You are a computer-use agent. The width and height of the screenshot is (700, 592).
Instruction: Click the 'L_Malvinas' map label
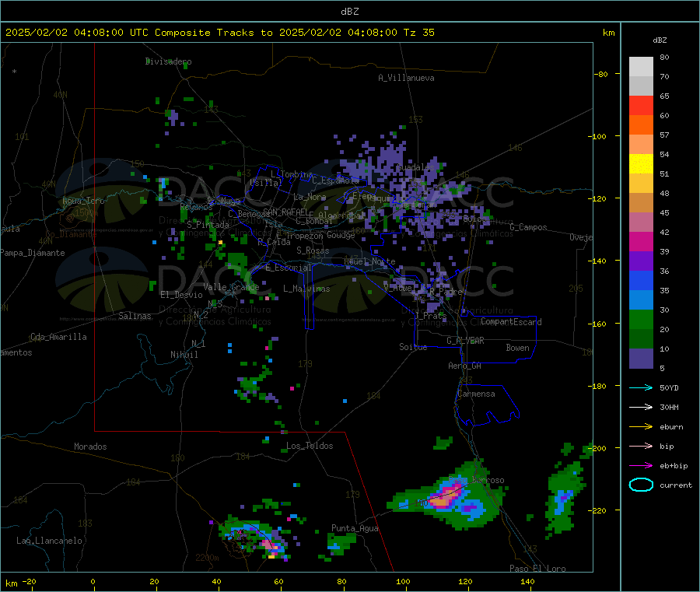(x=306, y=289)
